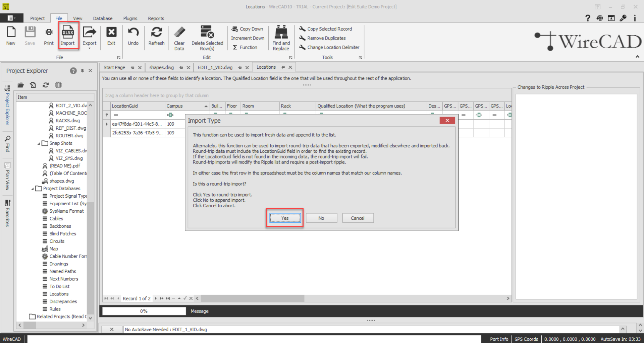Viewport: 644px width, 343px height.
Task: Pin the Project Explorer panel
Action: [x=82, y=71]
